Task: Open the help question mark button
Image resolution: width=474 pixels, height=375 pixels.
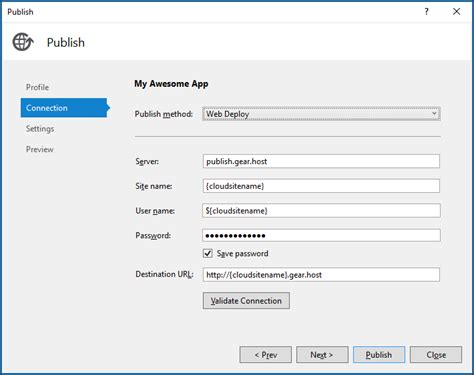Action: (x=426, y=12)
